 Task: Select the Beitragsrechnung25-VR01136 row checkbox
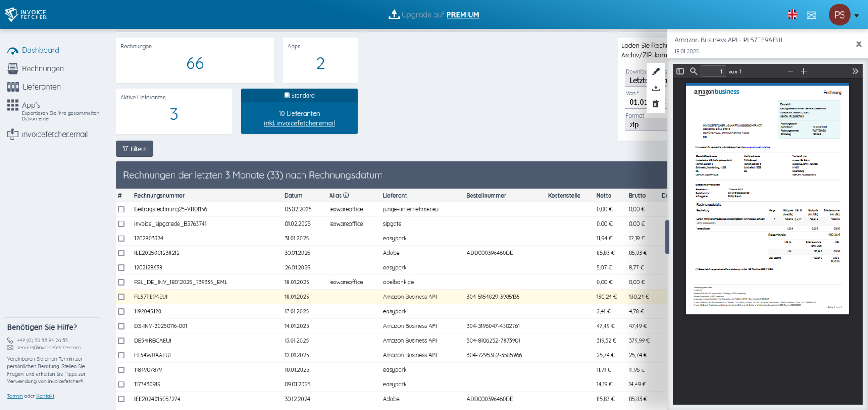pos(121,209)
